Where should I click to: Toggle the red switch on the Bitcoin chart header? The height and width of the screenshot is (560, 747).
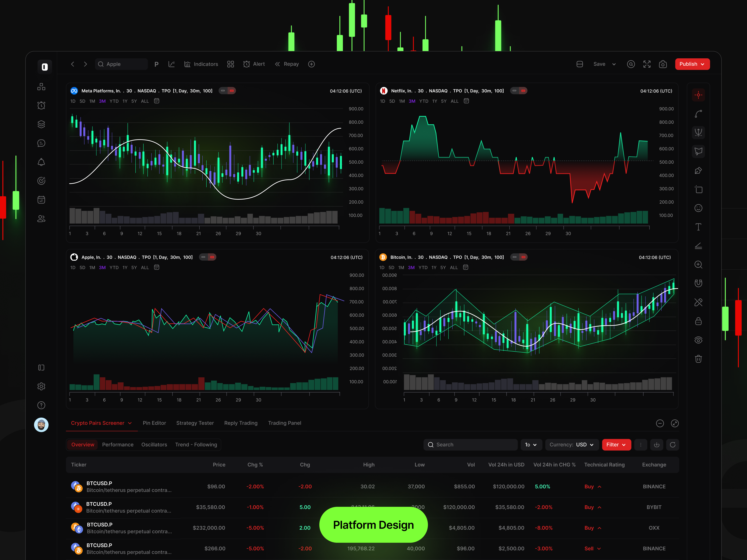click(x=519, y=257)
